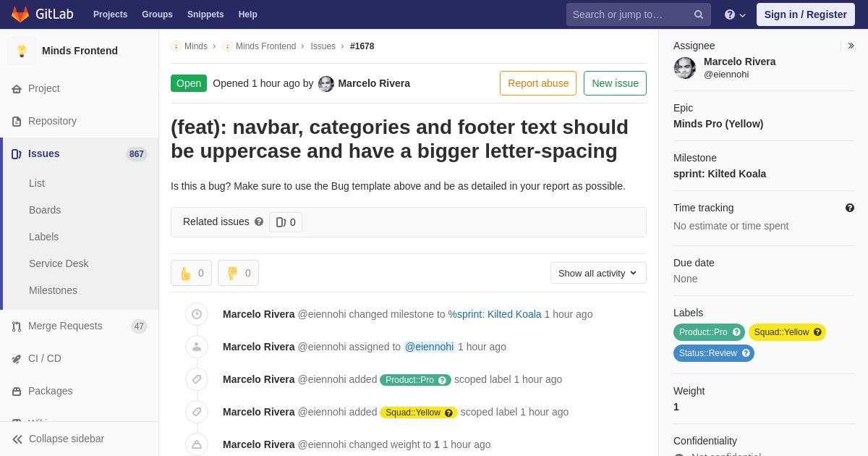The image size is (868, 456).
Task: Click the Related issues help icon
Action: [259, 221]
